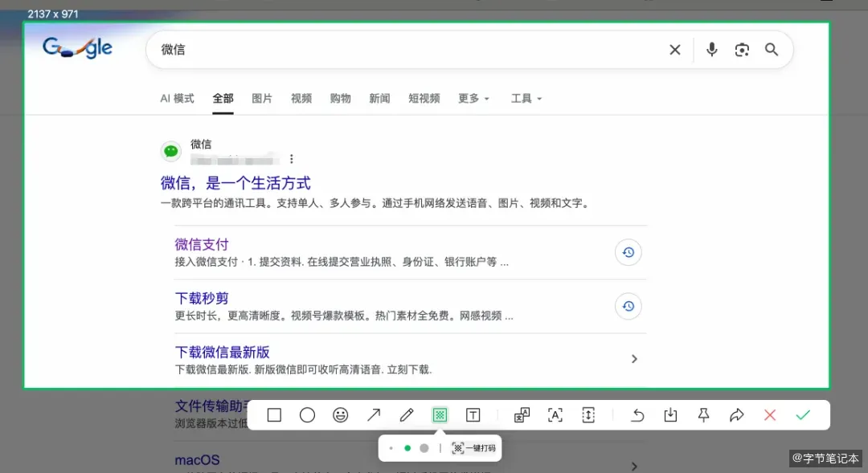Open the Google doodle logo homepage
The image size is (868, 473).
[77, 47]
